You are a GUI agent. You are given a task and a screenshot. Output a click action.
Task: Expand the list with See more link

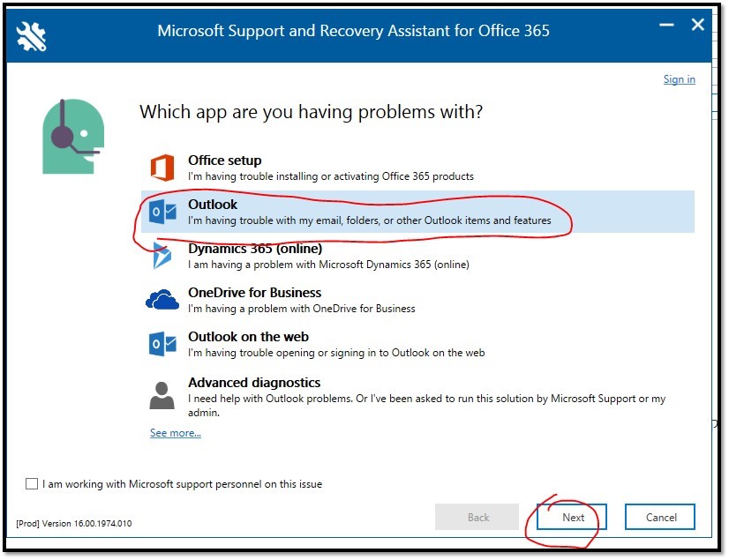tap(175, 433)
